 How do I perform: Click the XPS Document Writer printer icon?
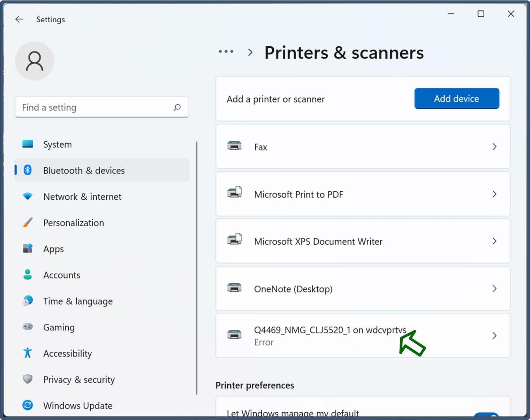234,239
